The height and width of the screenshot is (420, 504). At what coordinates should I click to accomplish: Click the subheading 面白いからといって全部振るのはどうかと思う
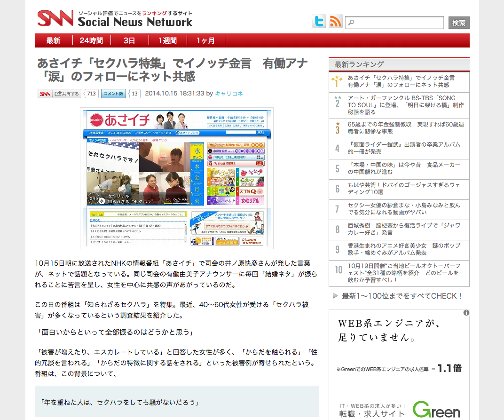pyautogui.click(x=115, y=332)
